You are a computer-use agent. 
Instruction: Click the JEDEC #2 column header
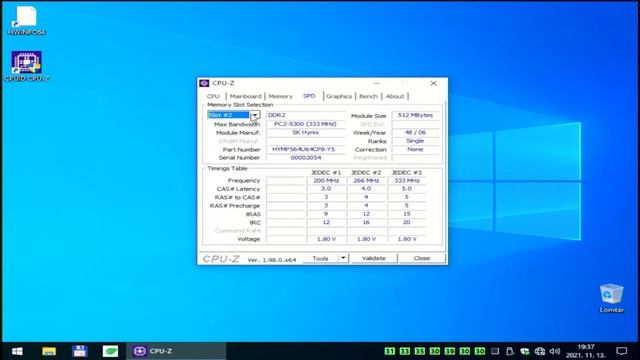pos(366,173)
